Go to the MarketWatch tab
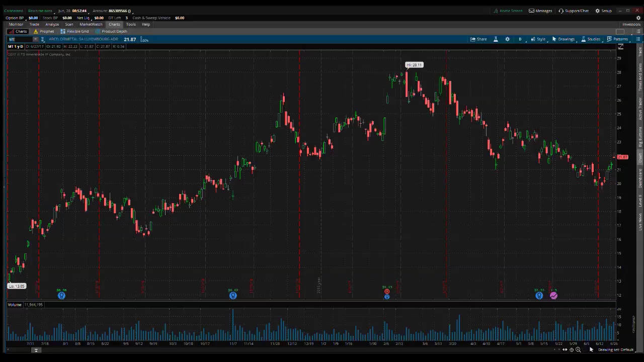Viewport: 644px width, 362px height. coord(91,24)
